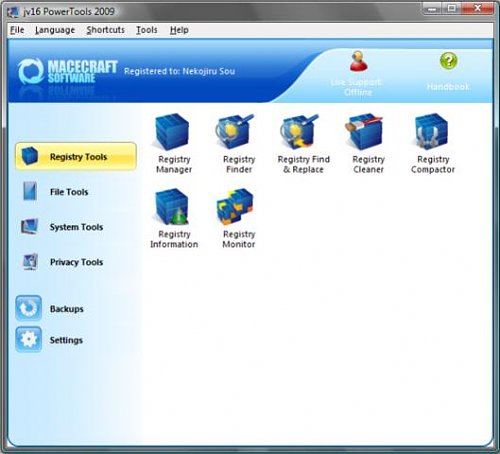Click the Macecraft Software logo
This screenshot has height=454, width=500.
click(68, 71)
